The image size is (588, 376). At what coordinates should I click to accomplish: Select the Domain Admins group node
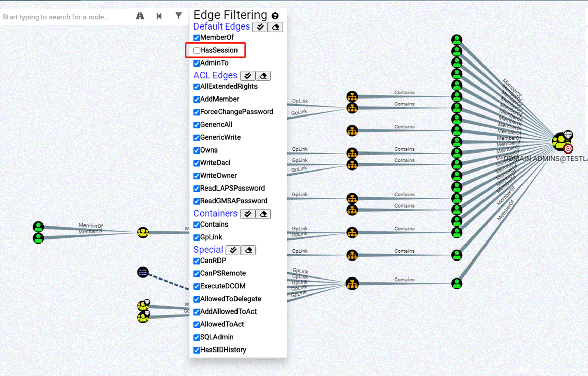pyautogui.click(x=561, y=142)
